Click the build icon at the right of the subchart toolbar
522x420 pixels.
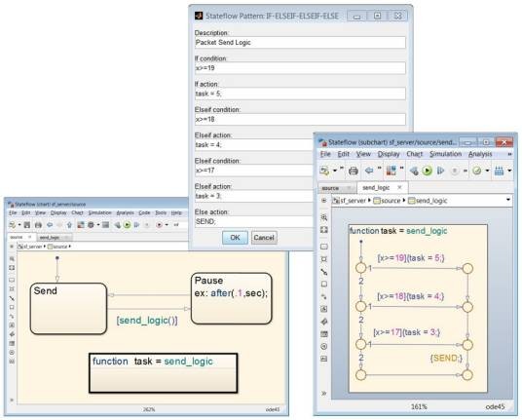499,171
